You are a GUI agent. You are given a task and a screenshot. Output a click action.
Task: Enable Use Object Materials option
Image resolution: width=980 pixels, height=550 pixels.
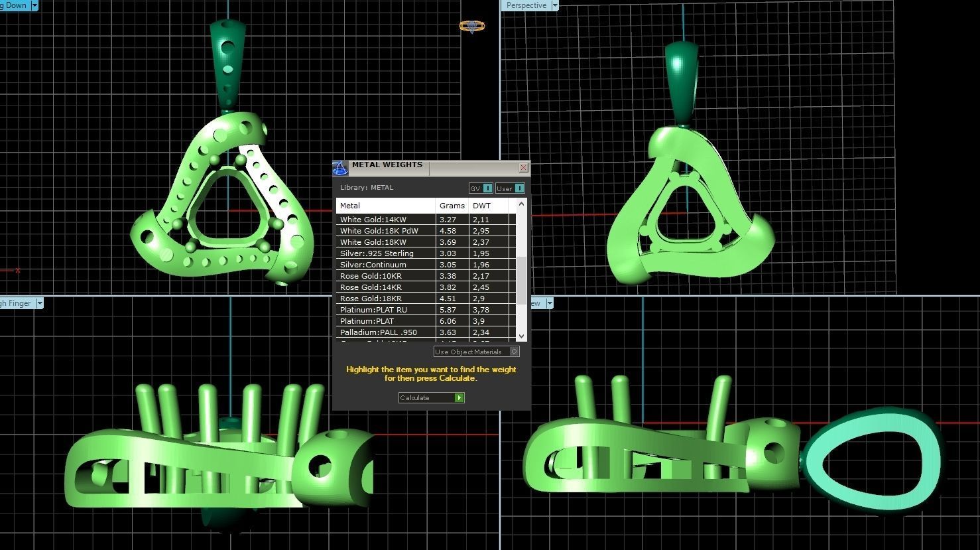coord(476,352)
